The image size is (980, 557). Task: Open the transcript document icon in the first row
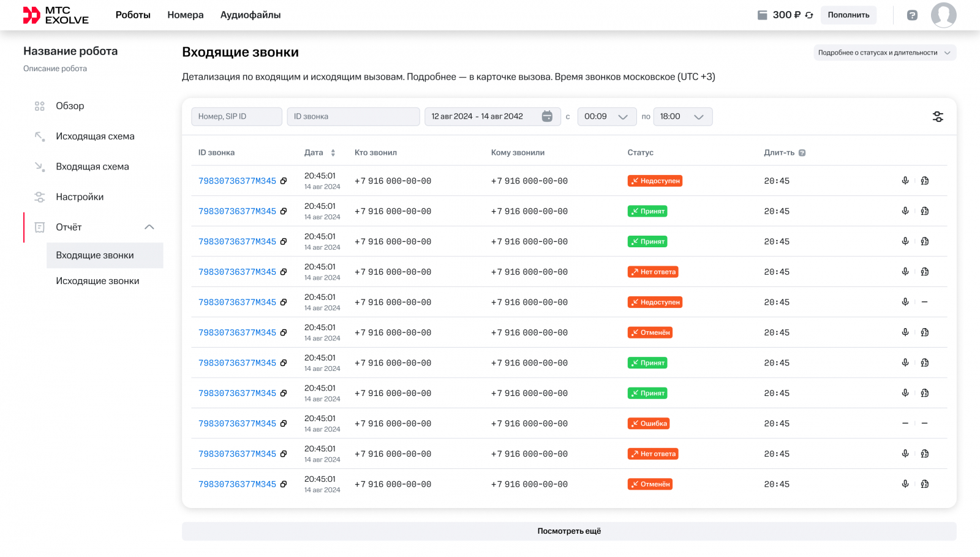point(925,181)
